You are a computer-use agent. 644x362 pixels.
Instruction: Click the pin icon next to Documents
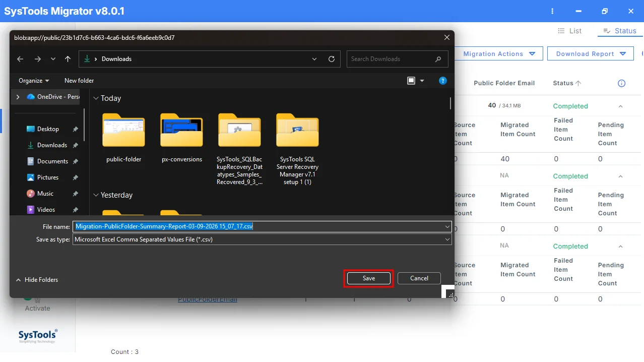point(75,161)
